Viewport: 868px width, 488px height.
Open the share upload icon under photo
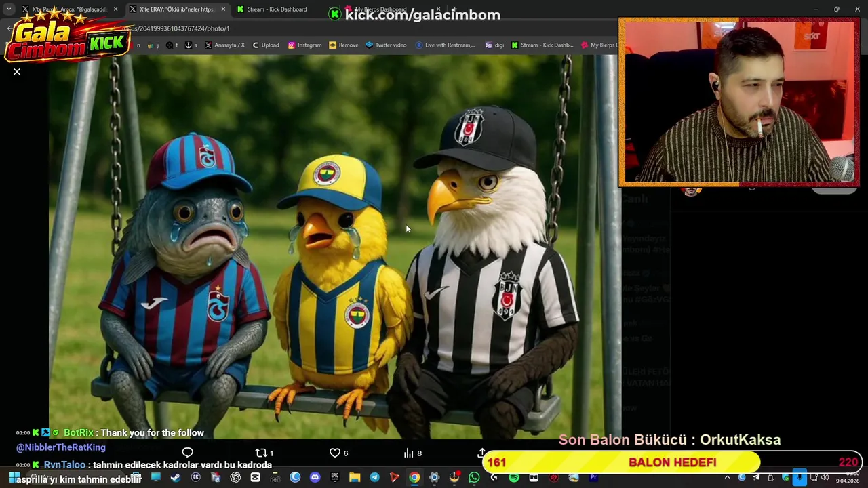481,452
